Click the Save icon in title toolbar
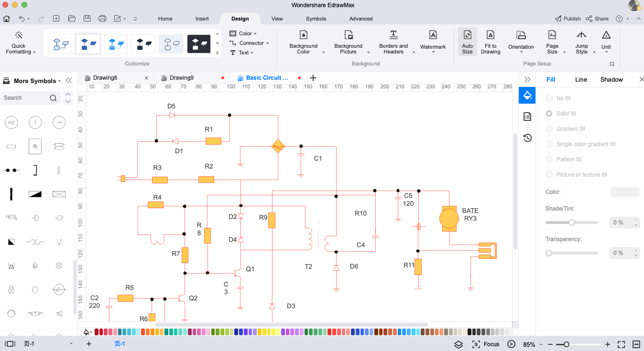The image size is (644, 351). coord(87,19)
